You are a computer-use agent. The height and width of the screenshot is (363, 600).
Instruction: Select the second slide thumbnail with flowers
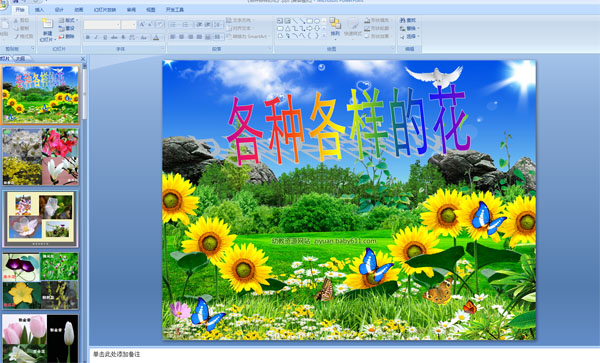click(41, 156)
